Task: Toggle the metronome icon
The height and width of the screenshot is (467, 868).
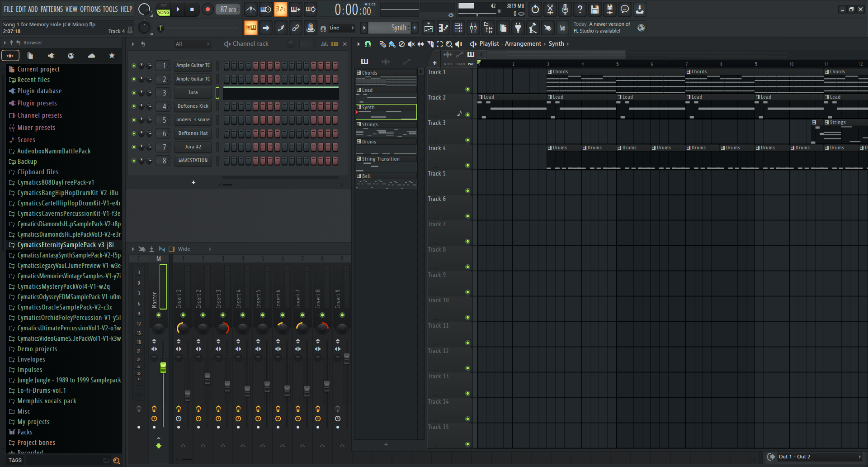Action: point(251,9)
